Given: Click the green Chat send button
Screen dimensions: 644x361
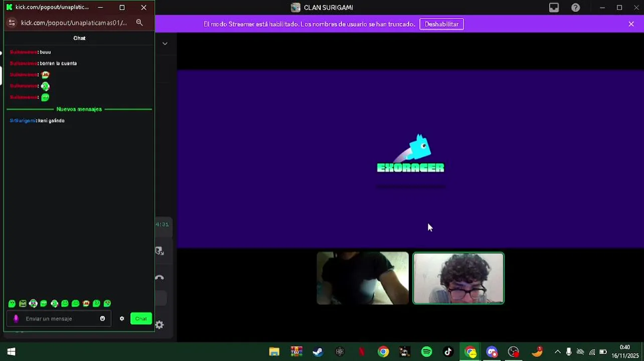Looking at the screenshot, I should point(141,318).
